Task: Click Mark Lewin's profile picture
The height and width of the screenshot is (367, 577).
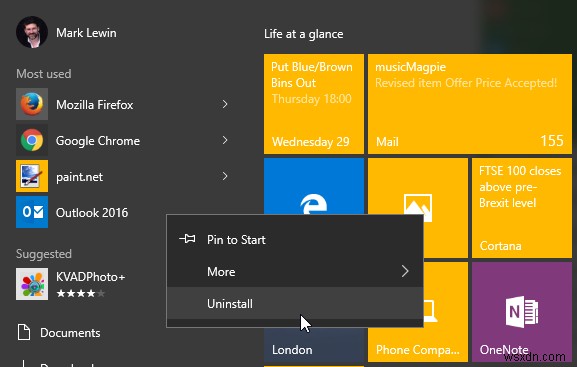Action: (32, 32)
